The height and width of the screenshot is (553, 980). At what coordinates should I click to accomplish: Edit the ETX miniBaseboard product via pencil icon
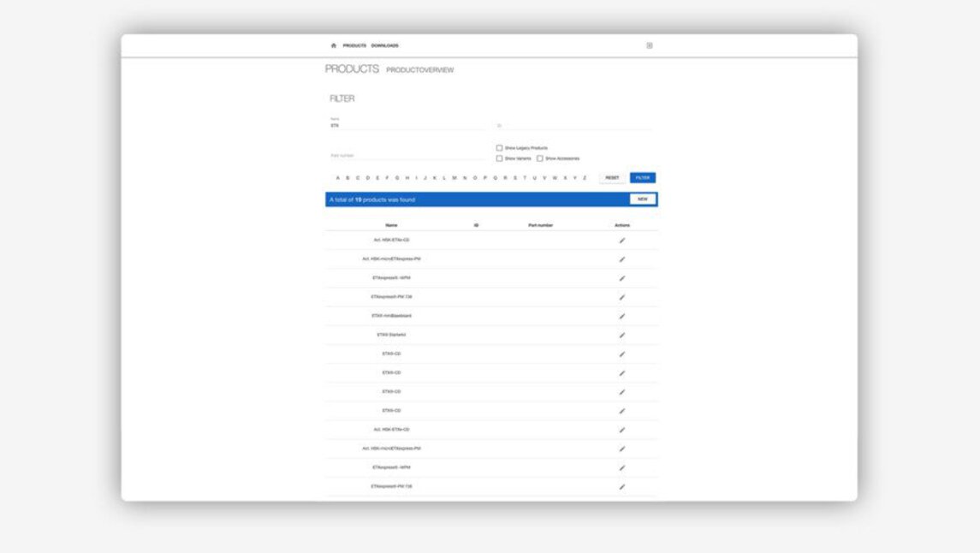click(x=622, y=316)
